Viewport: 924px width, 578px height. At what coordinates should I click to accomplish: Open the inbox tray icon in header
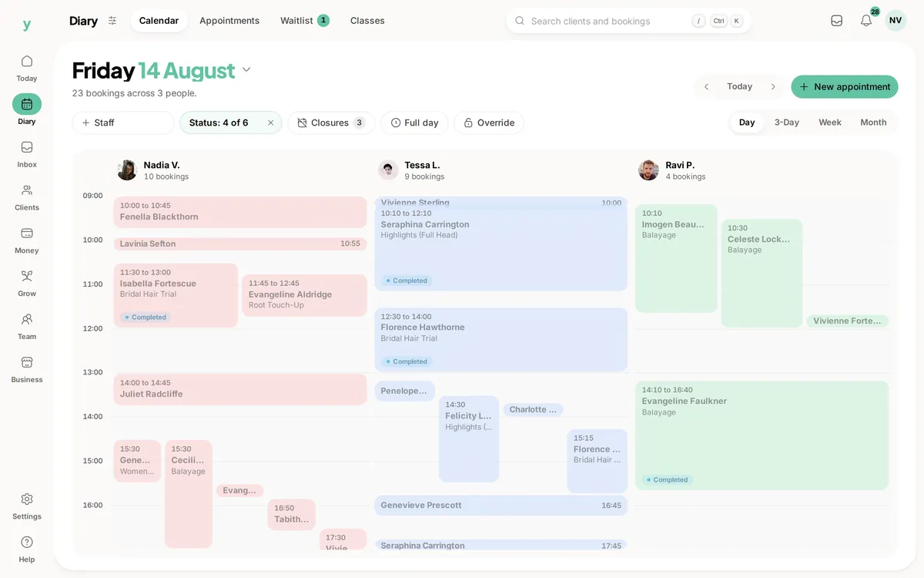click(836, 21)
